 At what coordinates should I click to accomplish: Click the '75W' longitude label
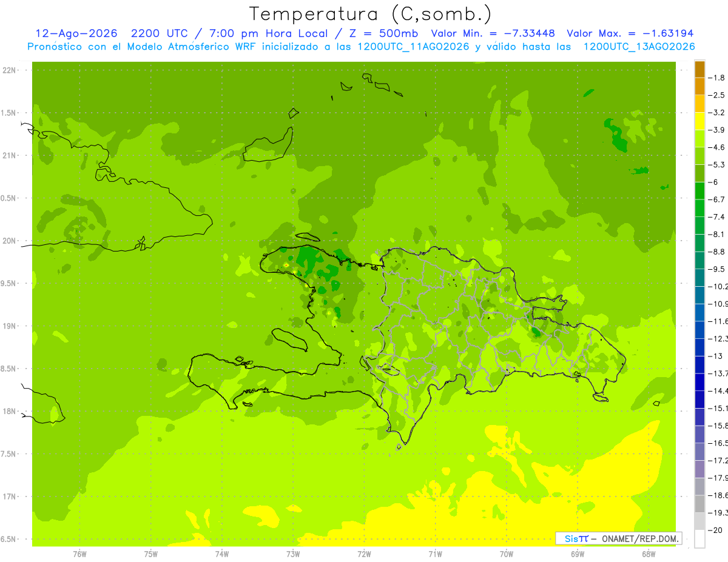151,554
